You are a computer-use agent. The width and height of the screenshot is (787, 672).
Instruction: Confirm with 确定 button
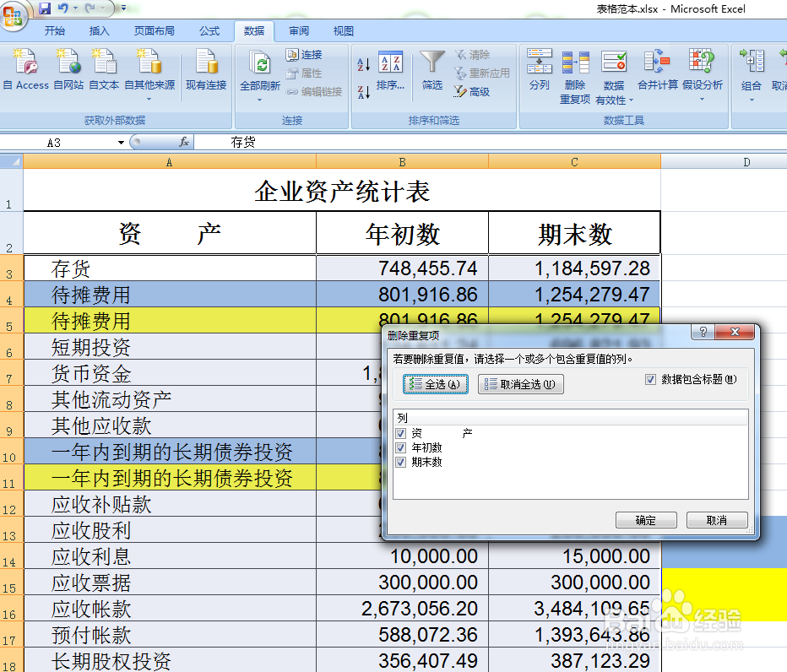click(646, 520)
